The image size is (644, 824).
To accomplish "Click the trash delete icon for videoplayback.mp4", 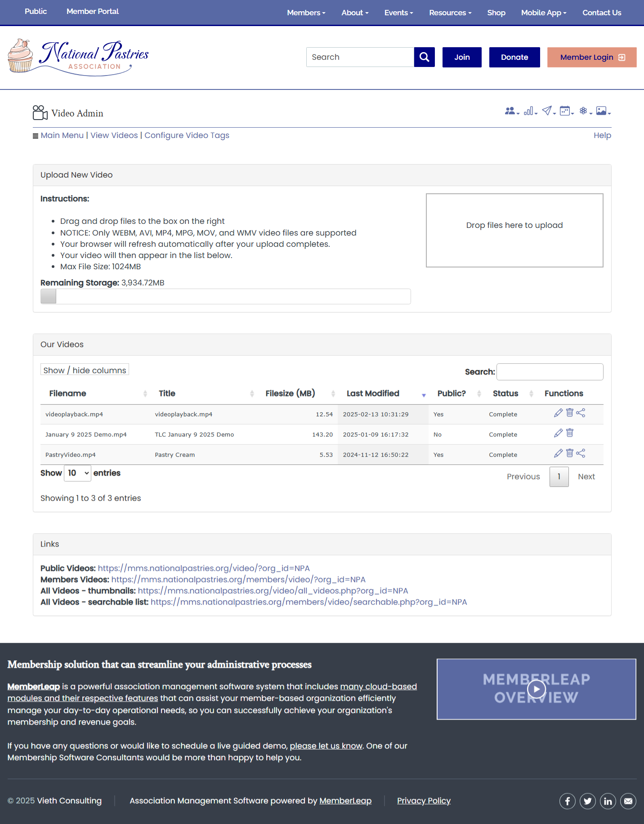I will (570, 413).
